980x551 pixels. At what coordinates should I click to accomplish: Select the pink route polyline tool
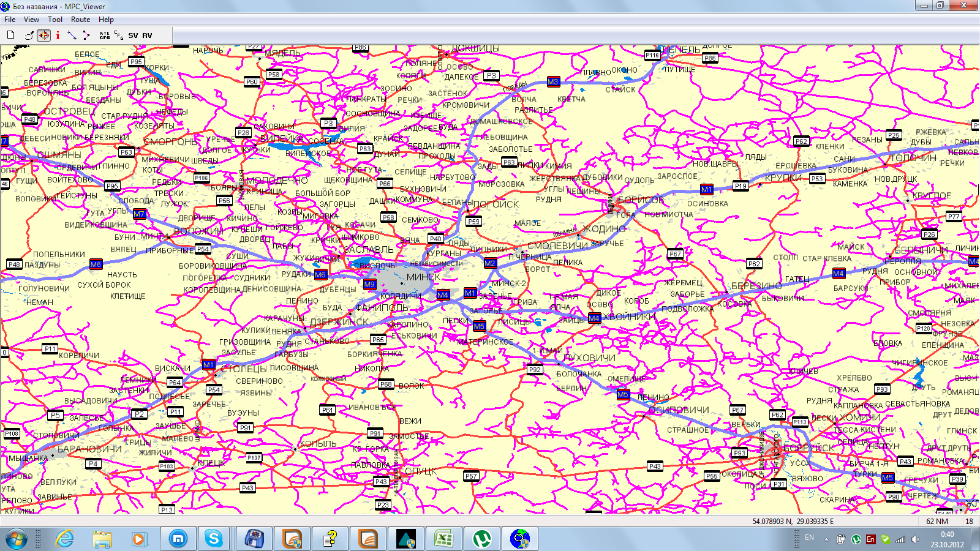click(x=86, y=36)
